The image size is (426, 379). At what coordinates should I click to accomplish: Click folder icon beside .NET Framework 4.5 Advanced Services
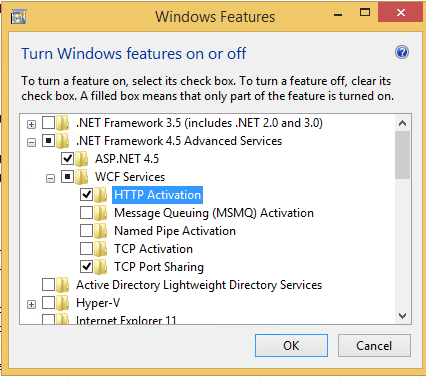63,141
